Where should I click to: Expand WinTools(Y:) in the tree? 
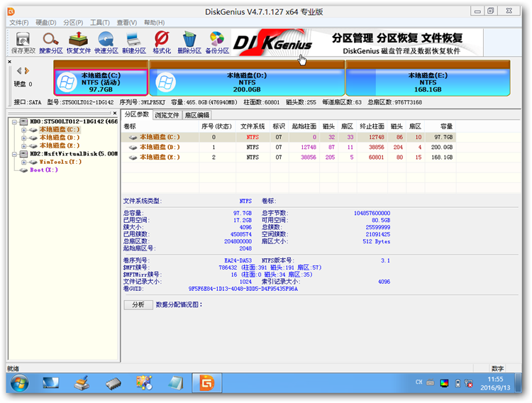click(x=23, y=162)
